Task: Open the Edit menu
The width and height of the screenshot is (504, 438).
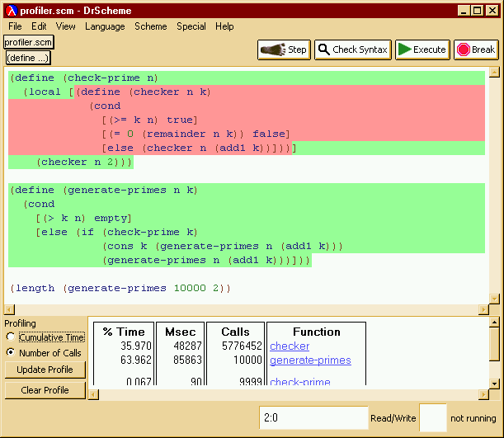Action: [39, 26]
